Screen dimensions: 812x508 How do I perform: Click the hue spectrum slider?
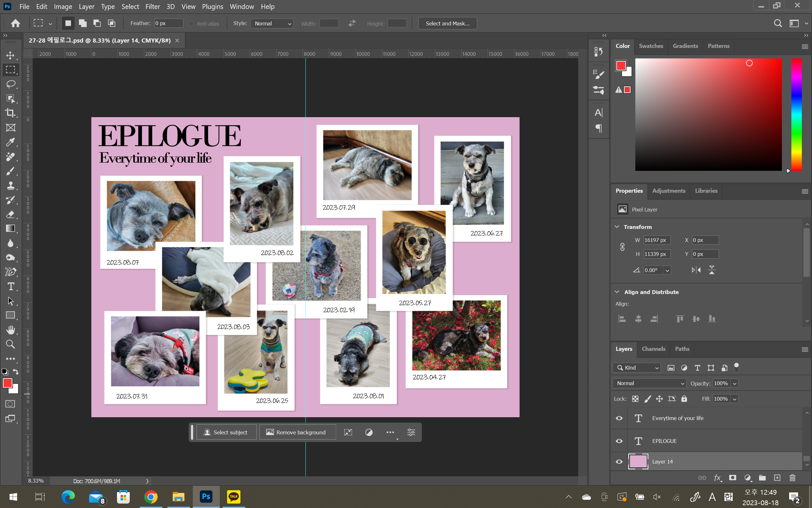[x=796, y=115]
